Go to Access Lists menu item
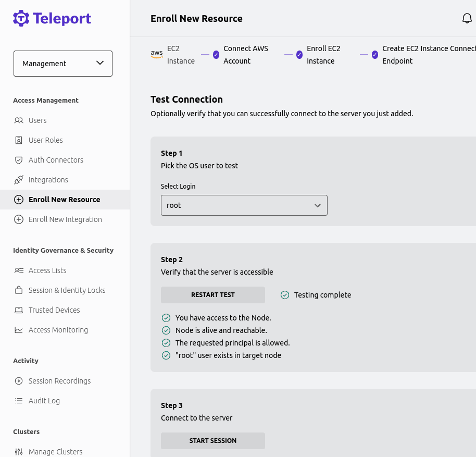This screenshot has height=457, width=476. coord(47,270)
